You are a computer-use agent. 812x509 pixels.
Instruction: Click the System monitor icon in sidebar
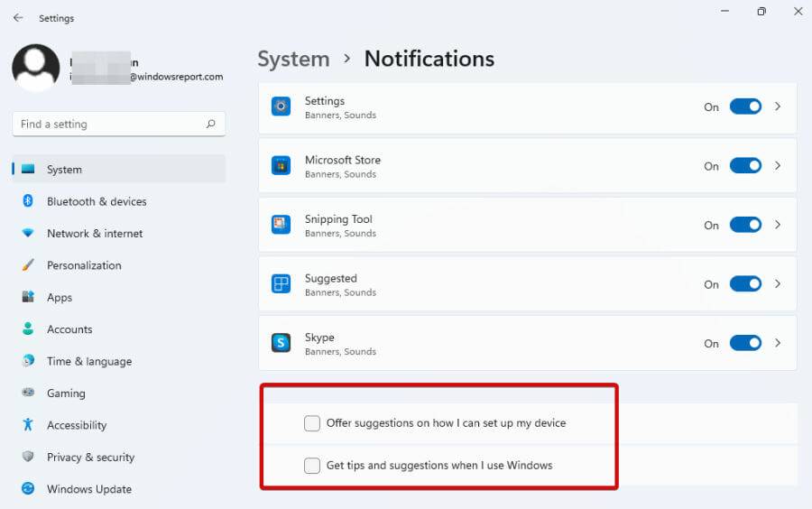click(28, 169)
